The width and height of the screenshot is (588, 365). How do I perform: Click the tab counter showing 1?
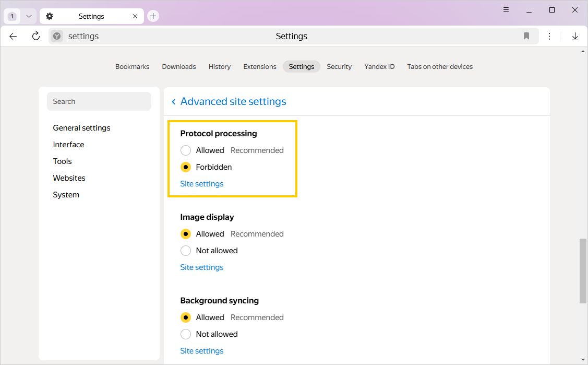pos(12,16)
